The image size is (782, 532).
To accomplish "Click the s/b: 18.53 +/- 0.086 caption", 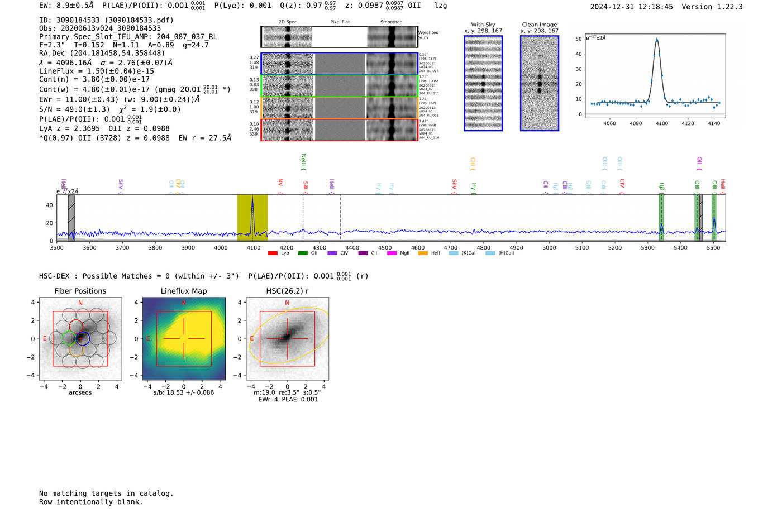I will (184, 392).
